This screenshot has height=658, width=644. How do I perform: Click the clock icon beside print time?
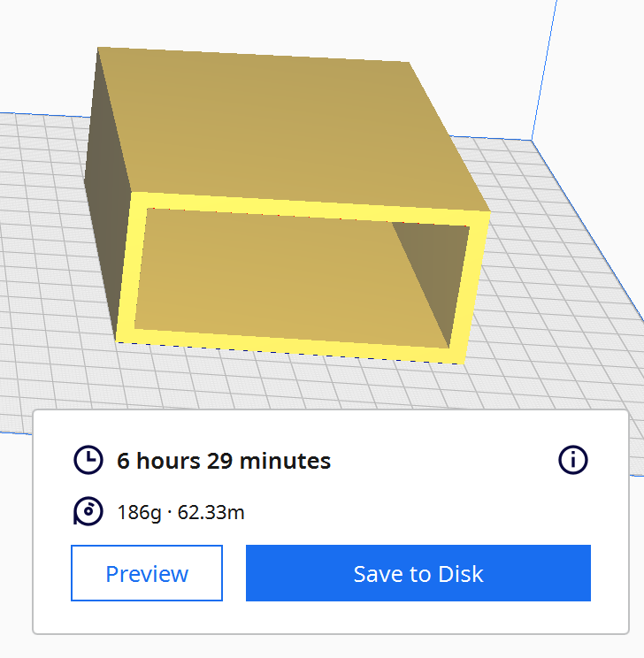click(x=88, y=460)
